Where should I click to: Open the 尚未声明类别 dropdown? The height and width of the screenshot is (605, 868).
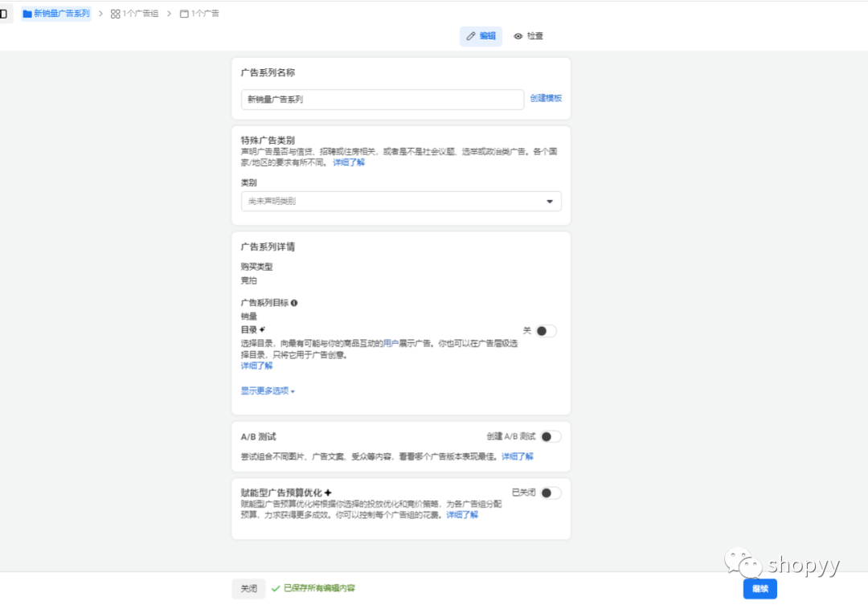400,200
